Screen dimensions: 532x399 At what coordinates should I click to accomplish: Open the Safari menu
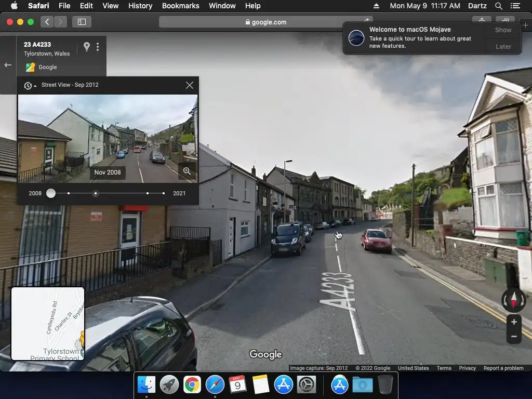coord(38,6)
